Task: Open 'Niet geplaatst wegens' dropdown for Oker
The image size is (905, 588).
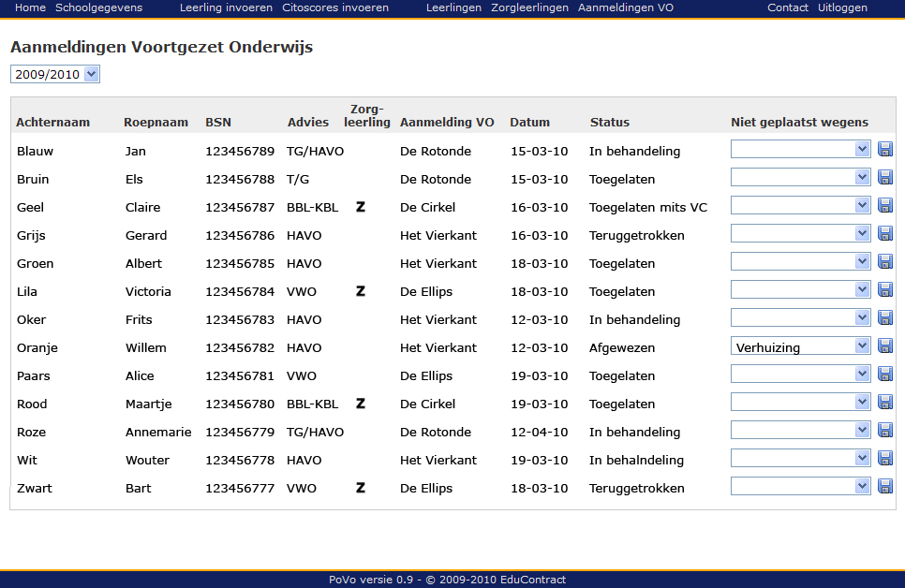Action: click(x=800, y=317)
